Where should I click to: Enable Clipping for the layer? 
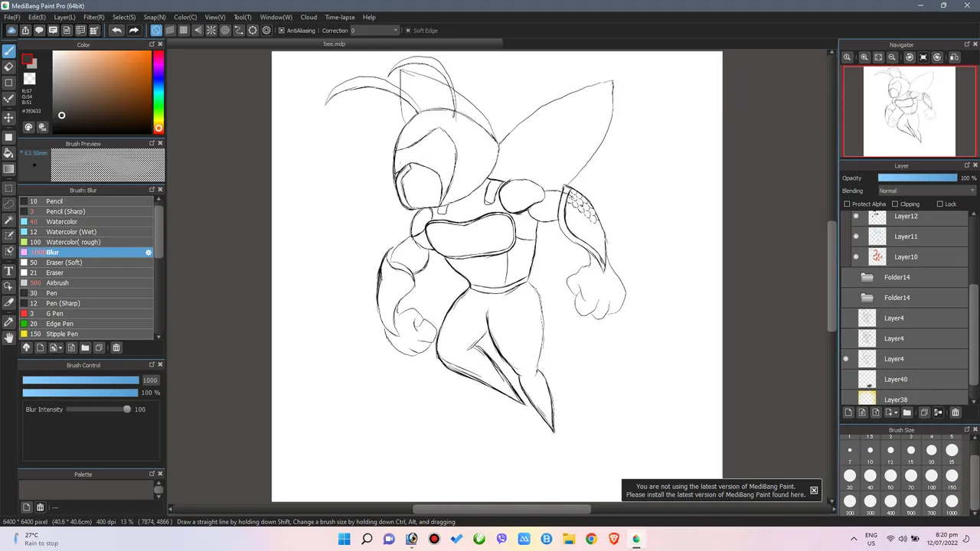click(x=895, y=204)
